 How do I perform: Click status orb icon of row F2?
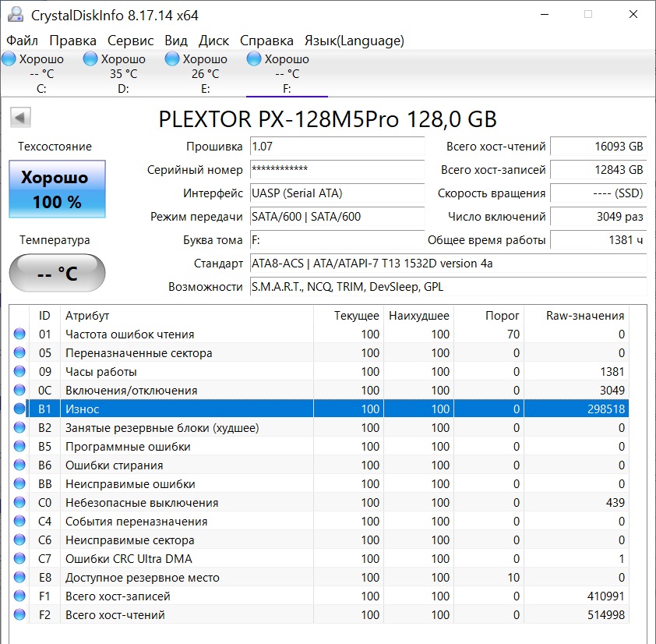(19, 614)
